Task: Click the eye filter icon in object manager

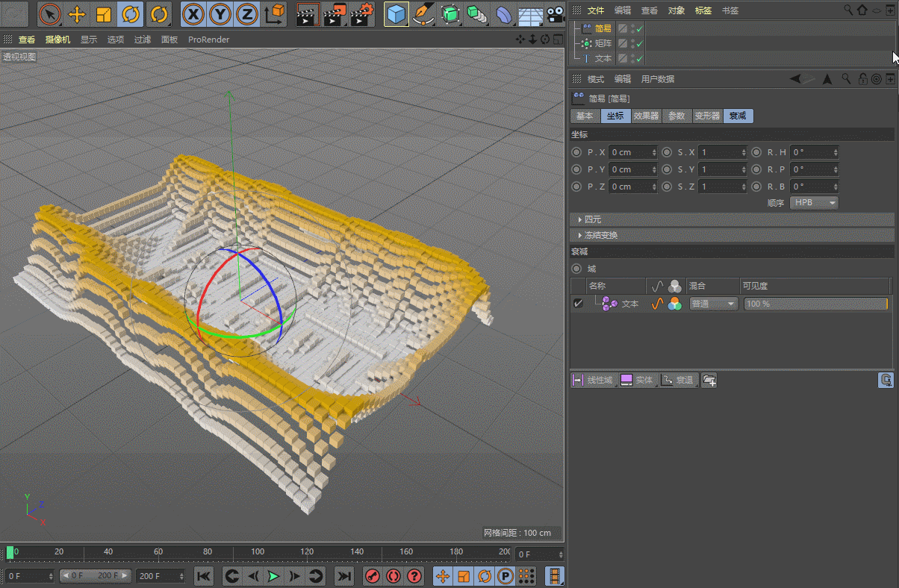Action: click(877, 10)
